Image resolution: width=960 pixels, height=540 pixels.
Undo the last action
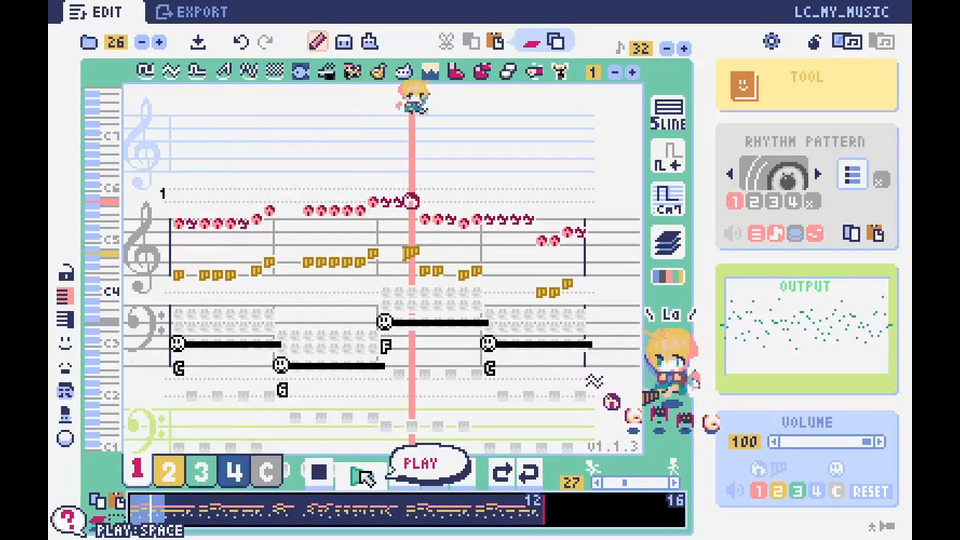pyautogui.click(x=241, y=42)
